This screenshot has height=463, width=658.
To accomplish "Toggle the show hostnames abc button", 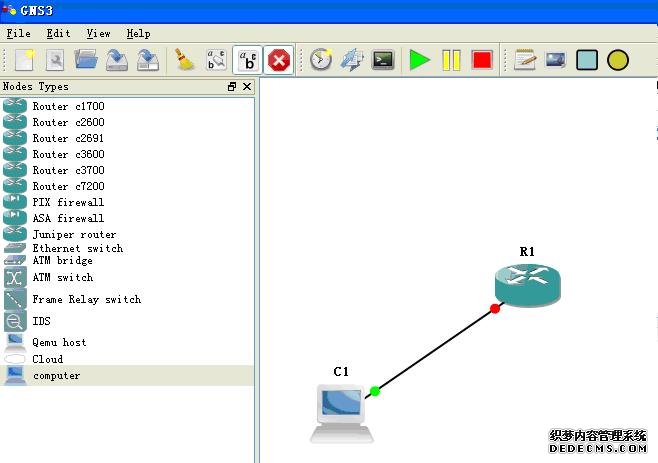I will click(248, 60).
